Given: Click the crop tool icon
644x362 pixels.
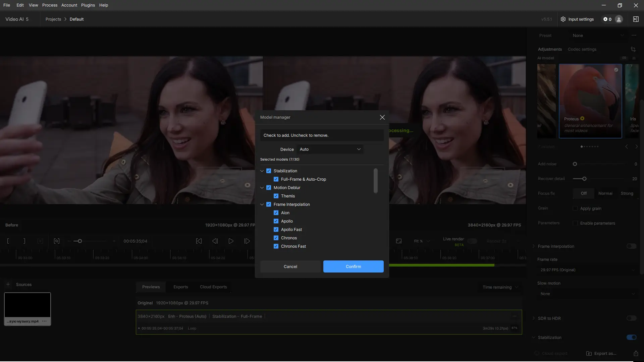Looking at the screenshot, I should pyautogui.click(x=633, y=49).
